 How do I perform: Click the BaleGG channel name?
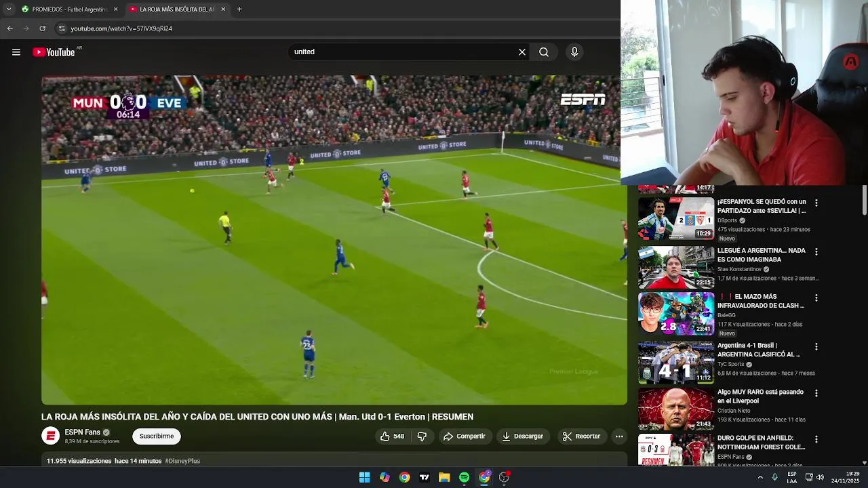click(726, 315)
